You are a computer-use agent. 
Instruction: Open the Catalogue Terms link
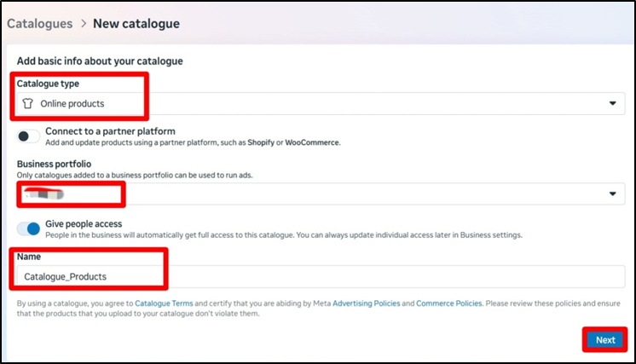[x=166, y=303]
